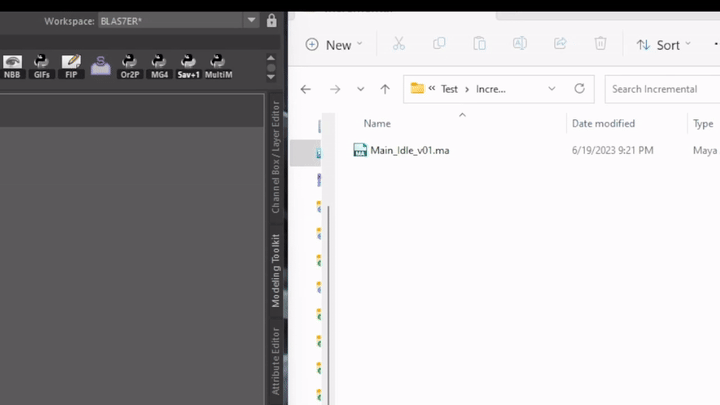720x405 pixels.
Task: Click the Paste clipboard icon in Explorer
Action: pyautogui.click(x=479, y=44)
